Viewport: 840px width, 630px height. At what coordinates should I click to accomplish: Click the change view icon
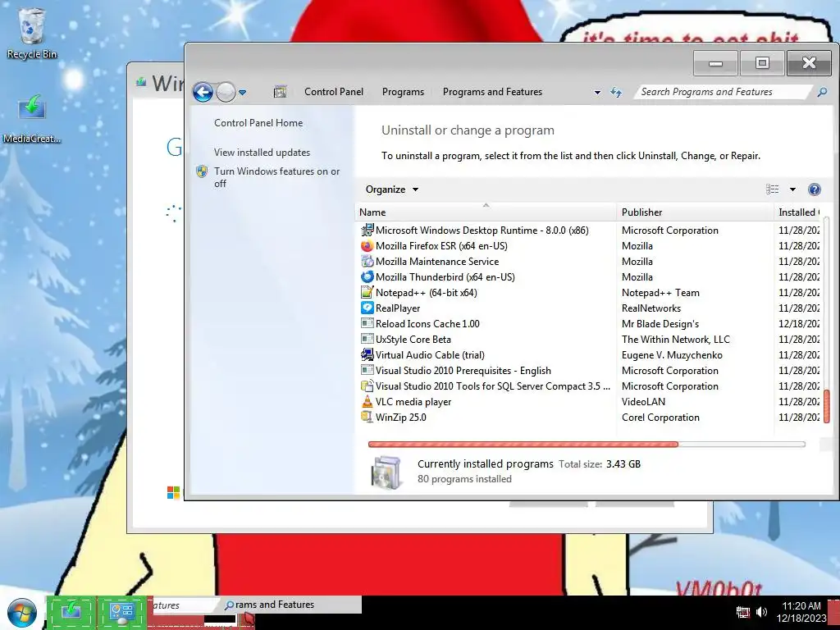(772, 189)
